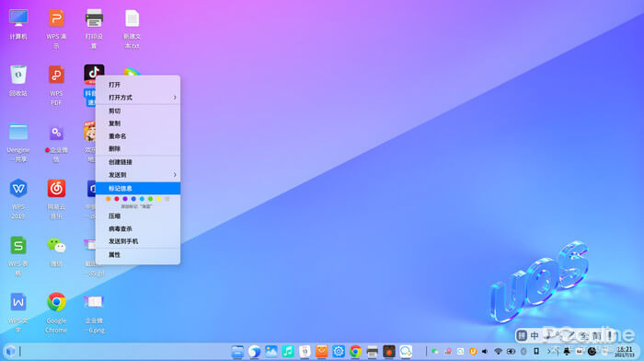Choose 删除 in the context menu
Image resolution: width=644 pixels, height=361 pixels.
point(138,149)
